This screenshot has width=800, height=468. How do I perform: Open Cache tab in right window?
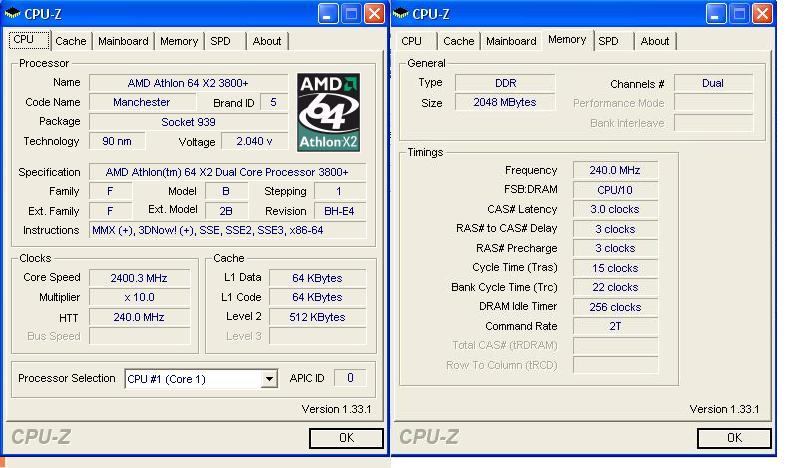click(458, 41)
